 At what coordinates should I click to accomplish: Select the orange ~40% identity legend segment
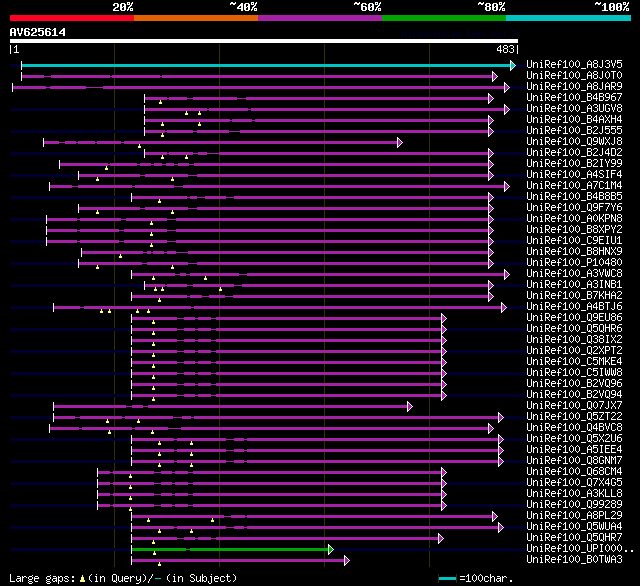point(196,18)
